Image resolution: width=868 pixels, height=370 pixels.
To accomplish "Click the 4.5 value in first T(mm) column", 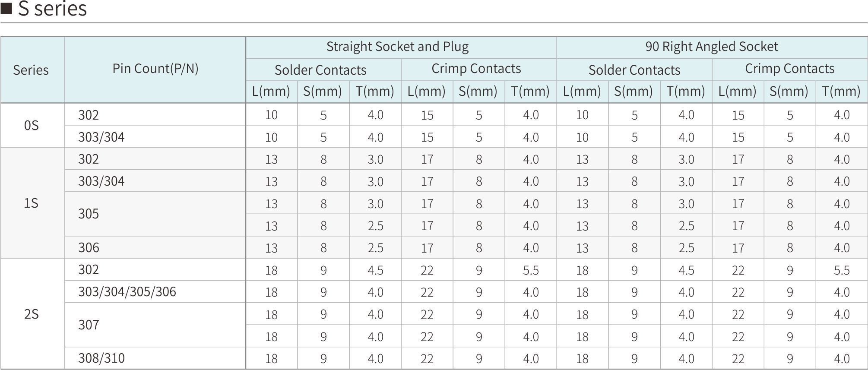I will tap(375, 270).
